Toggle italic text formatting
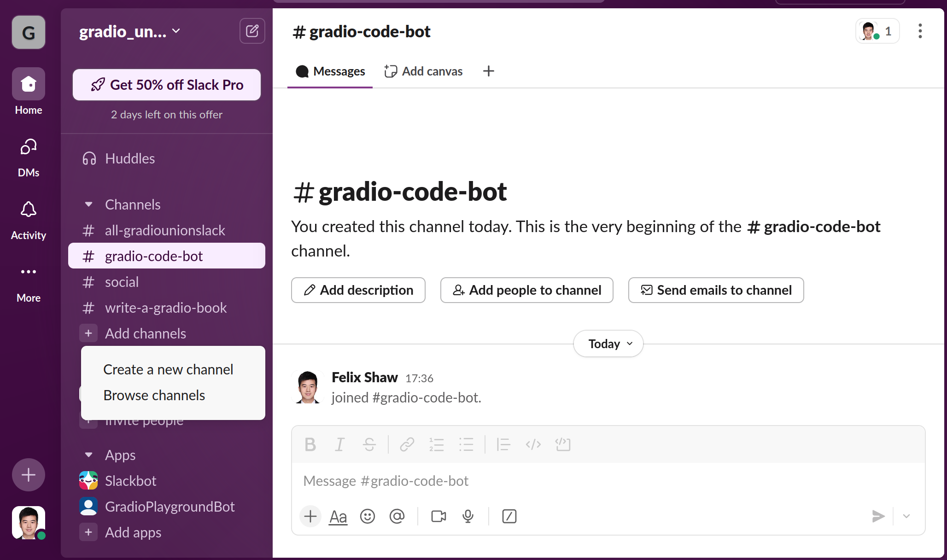The width and height of the screenshot is (947, 560). 339,444
